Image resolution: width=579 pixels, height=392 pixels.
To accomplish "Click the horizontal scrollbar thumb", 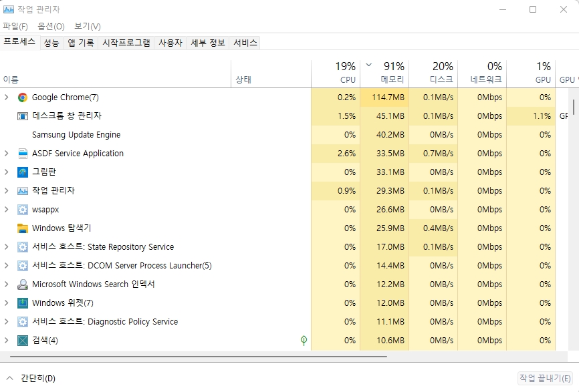I will pos(199,357).
